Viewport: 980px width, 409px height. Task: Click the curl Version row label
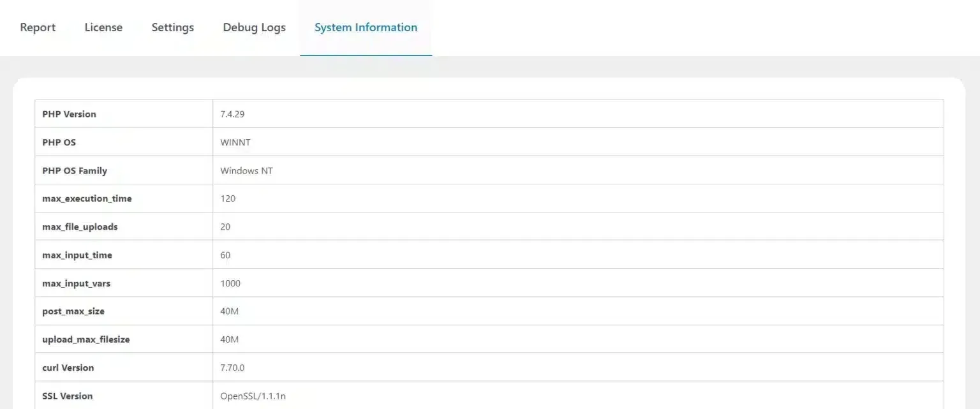coord(68,368)
